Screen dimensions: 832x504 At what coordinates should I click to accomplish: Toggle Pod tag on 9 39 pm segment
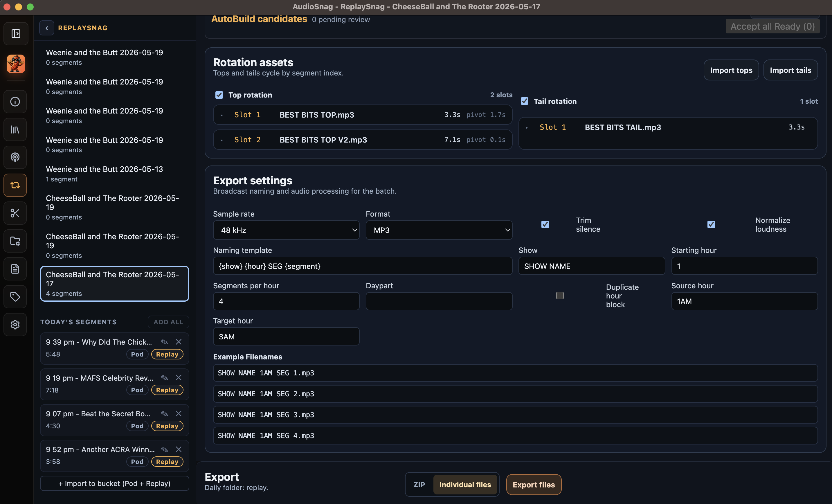click(x=137, y=354)
